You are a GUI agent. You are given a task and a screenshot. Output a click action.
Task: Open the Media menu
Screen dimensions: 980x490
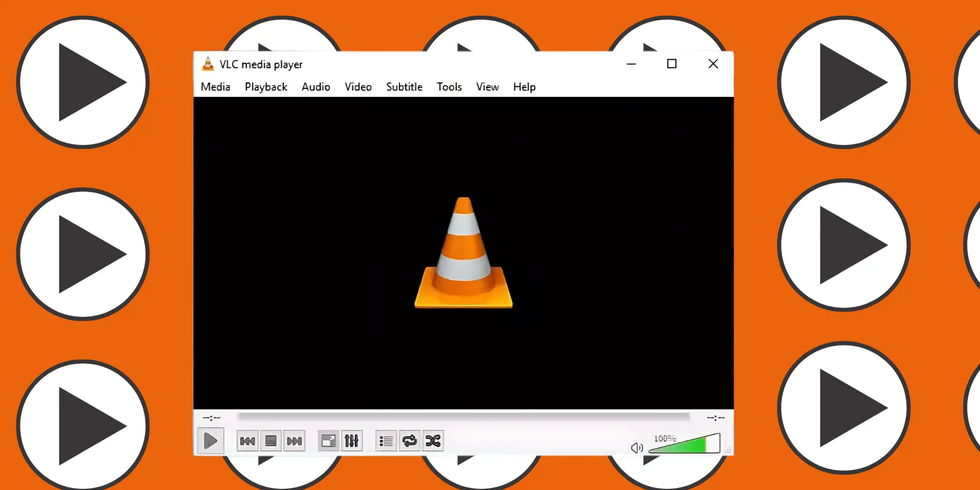(215, 87)
